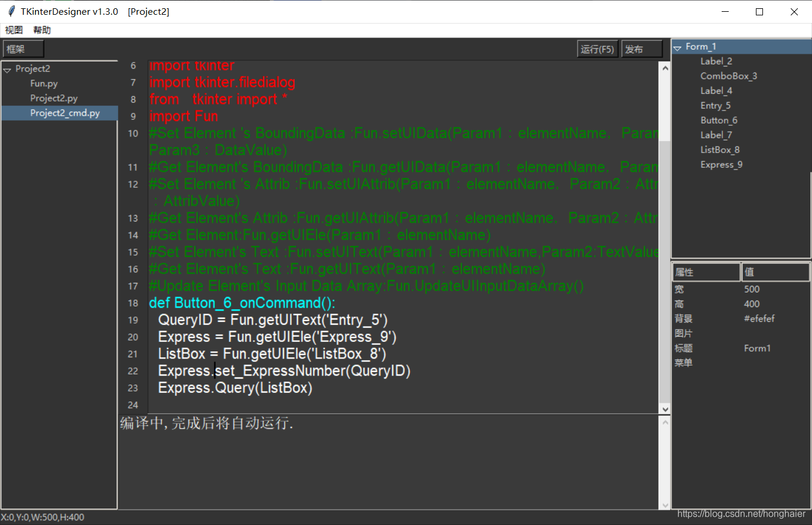Select the 高 property row
The height and width of the screenshot is (525, 812).
click(x=741, y=304)
